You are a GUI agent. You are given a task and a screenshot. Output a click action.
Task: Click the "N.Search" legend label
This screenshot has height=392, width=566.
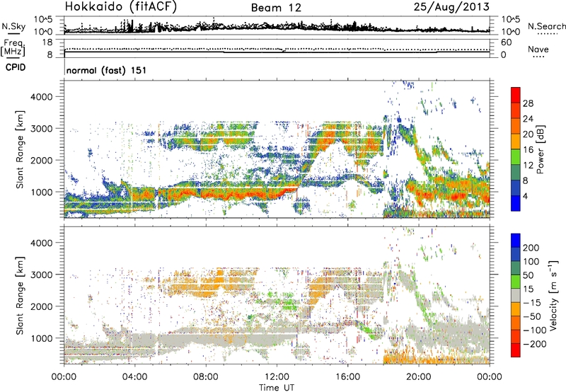546,26
